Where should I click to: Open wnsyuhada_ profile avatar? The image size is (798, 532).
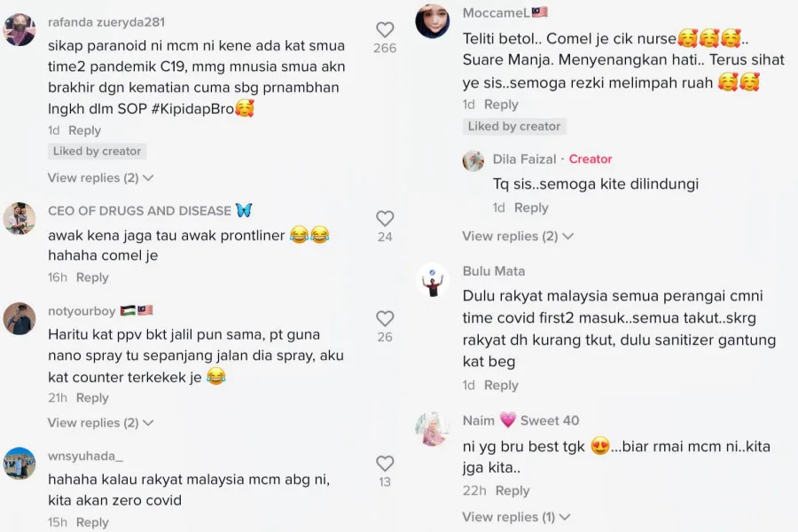tap(20, 463)
